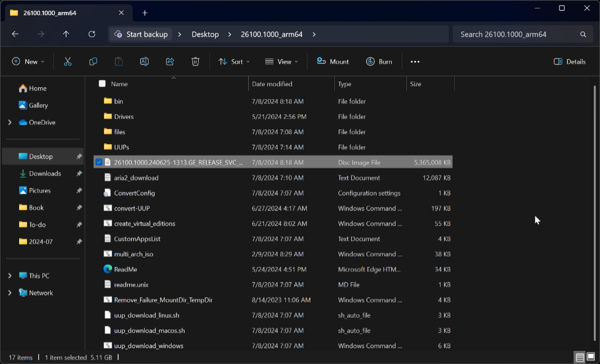The width and height of the screenshot is (600, 364).
Task: Uncheck the selected ISO file checkbox
Action: 99,162
